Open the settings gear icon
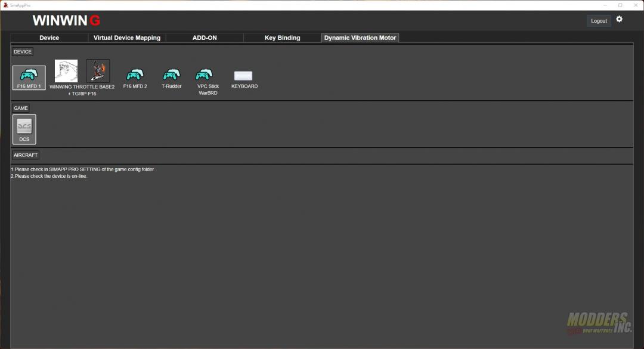The width and height of the screenshot is (644, 349). [x=619, y=19]
